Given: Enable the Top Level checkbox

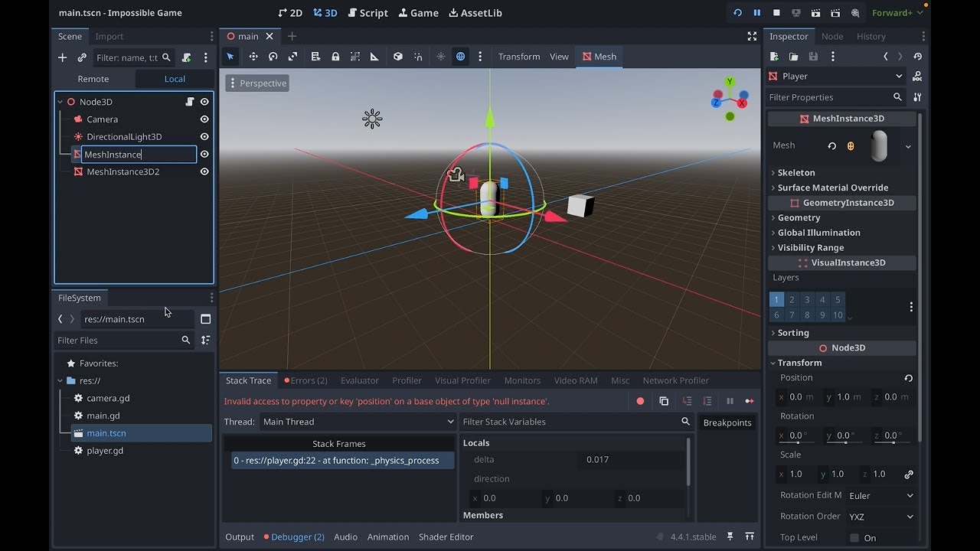Looking at the screenshot, I should coord(854,538).
